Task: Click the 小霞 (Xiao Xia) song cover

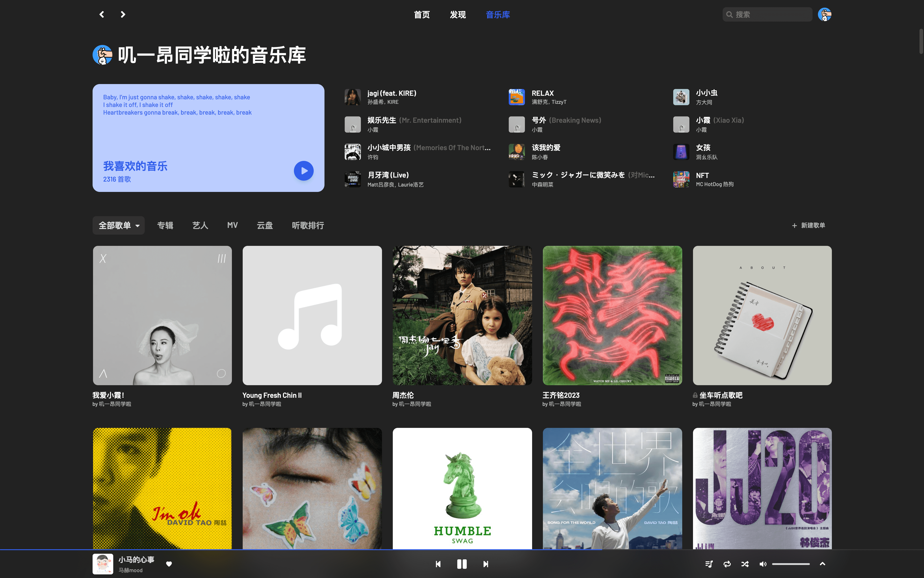Action: (681, 125)
